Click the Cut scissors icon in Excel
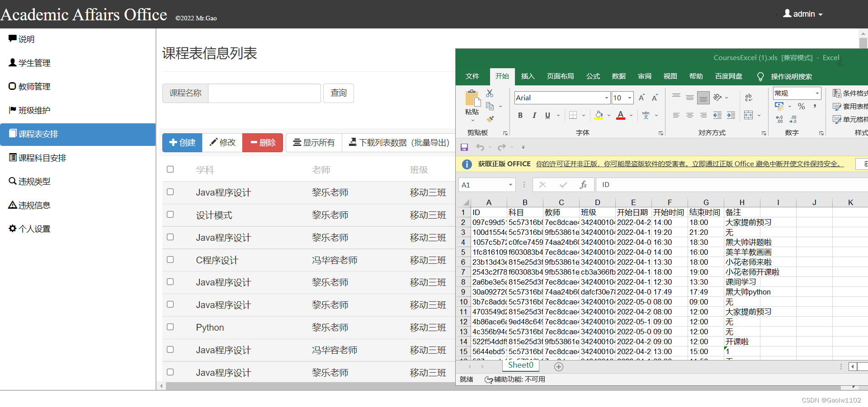Screen dimensions: 868x407 pyautogui.click(x=490, y=93)
